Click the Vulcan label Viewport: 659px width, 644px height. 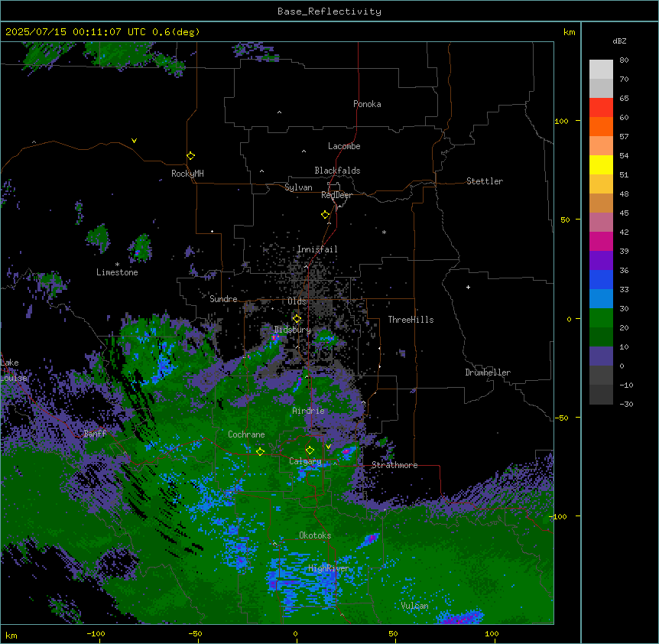coord(415,606)
